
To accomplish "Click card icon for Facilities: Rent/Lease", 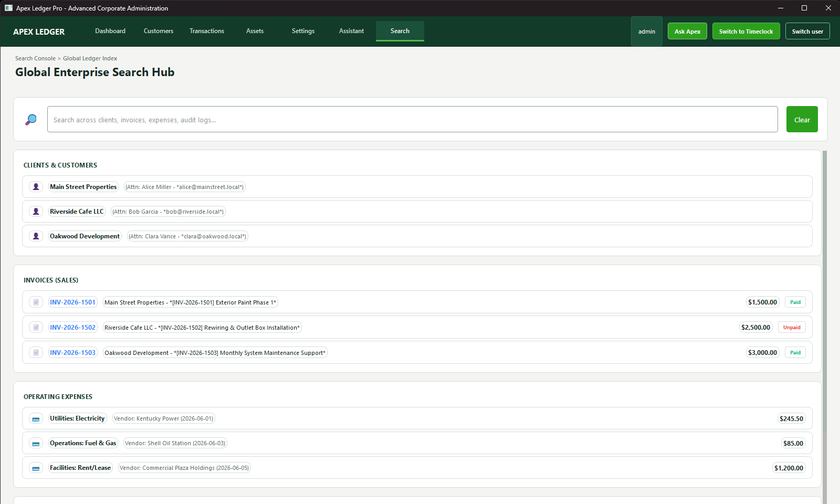I will [x=36, y=468].
